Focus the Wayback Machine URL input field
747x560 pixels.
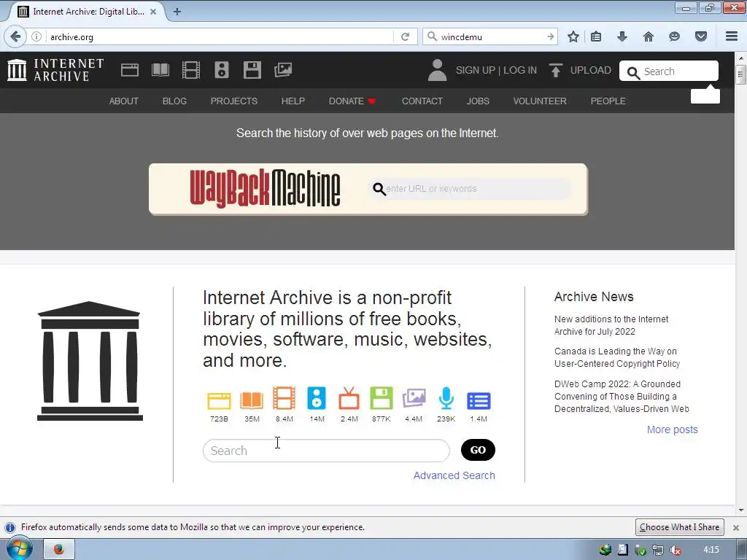tap(469, 189)
